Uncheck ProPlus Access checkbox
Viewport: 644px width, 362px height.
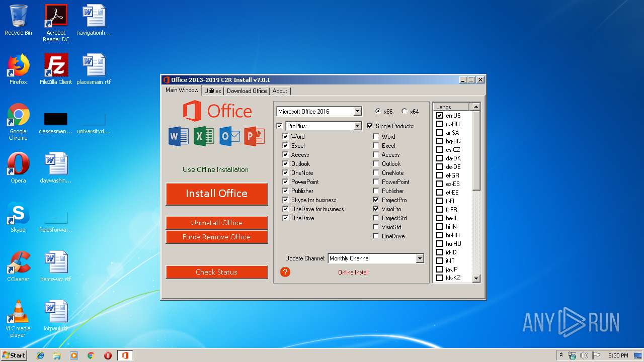pos(285,154)
